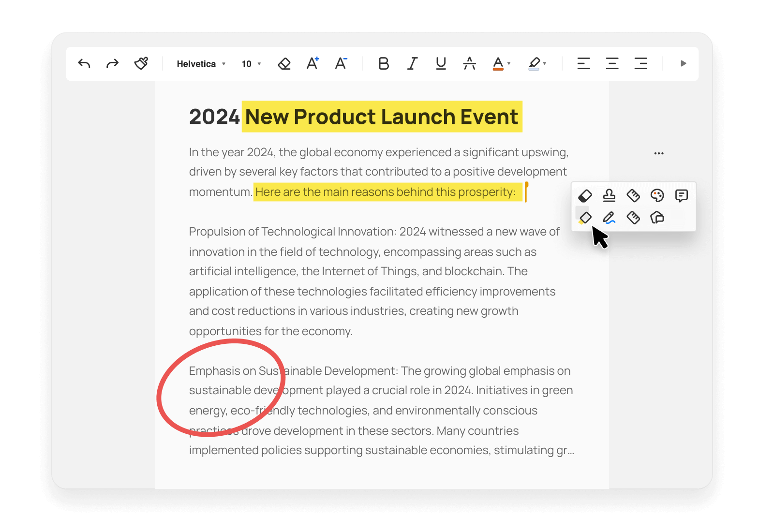Click the highlighted sentence "Here are the main reasons behind this prosperity:"
The height and width of the screenshot is (532, 774).
click(386, 192)
